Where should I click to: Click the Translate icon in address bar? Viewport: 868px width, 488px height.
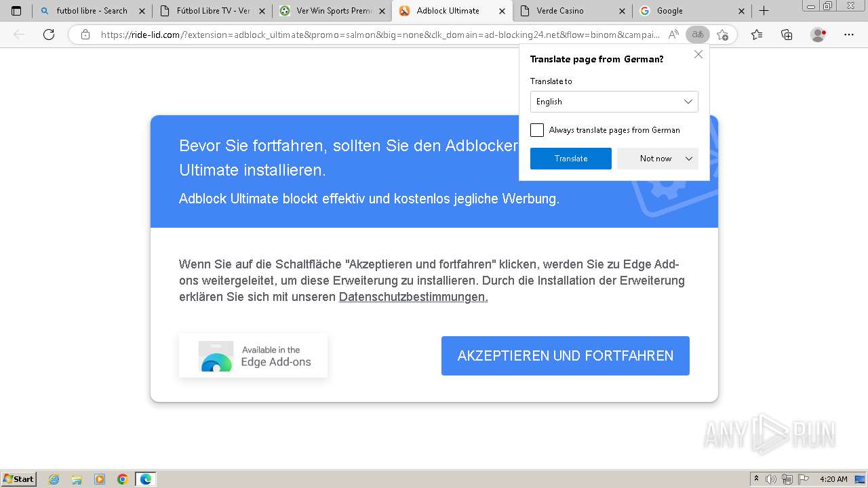pyautogui.click(x=697, y=35)
